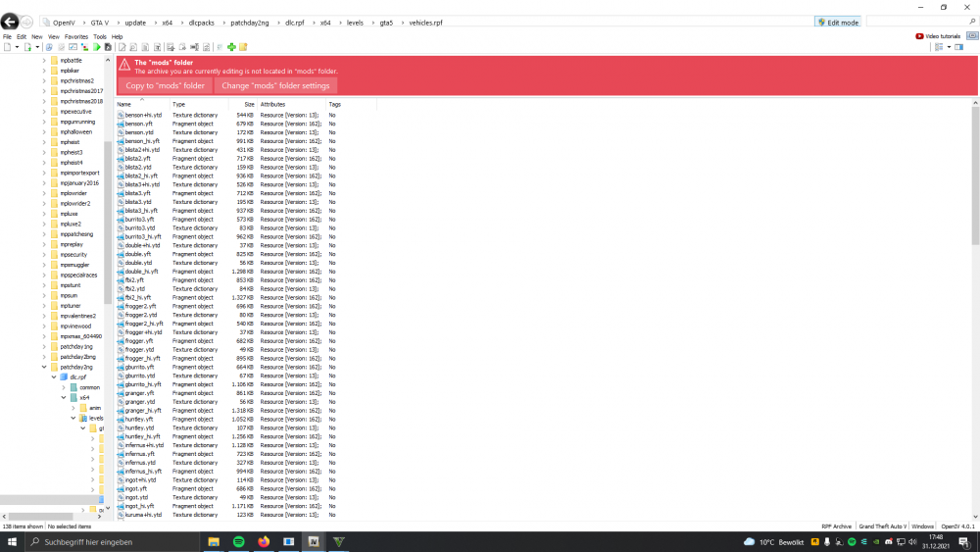
Task: Collapse the dlc.rpf tree node
Action: point(54,376)
